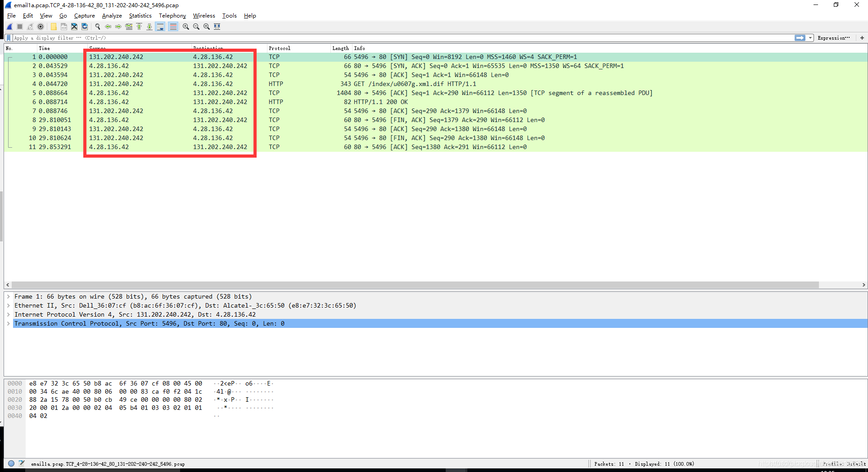Open the Go menu
Screen dimensions: 868x472
(63, 16)
